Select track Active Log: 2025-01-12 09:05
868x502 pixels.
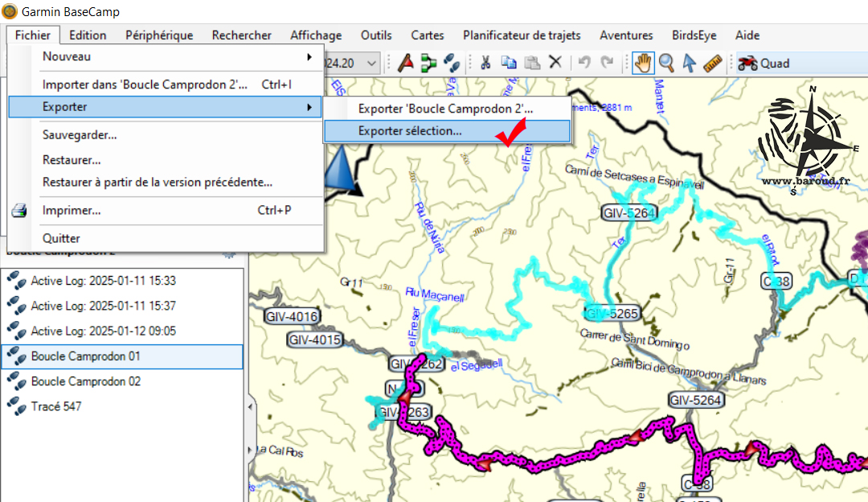pyautogui.click(x=122, y=331)
